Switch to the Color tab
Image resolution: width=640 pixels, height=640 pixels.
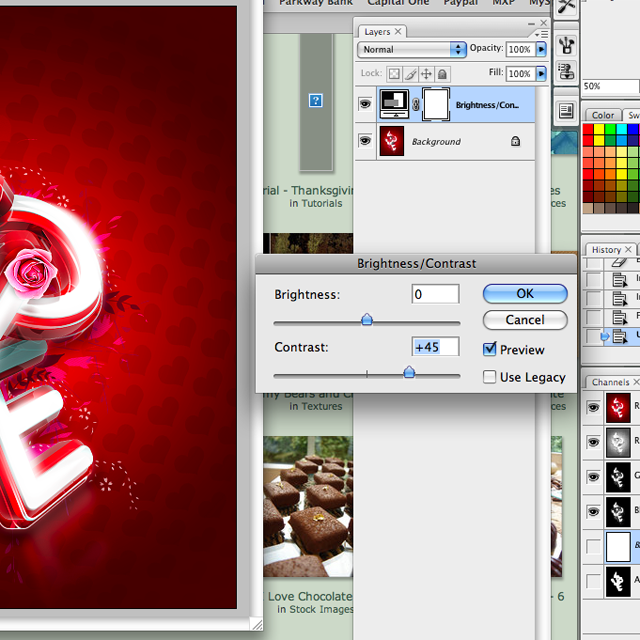[603, 115]
